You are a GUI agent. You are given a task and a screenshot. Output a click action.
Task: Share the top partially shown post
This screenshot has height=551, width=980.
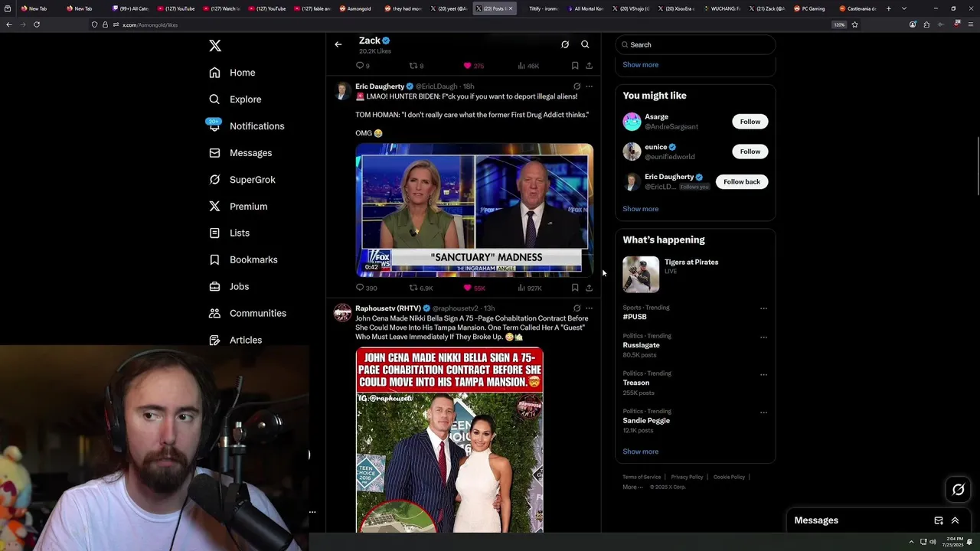pos(589,66)
